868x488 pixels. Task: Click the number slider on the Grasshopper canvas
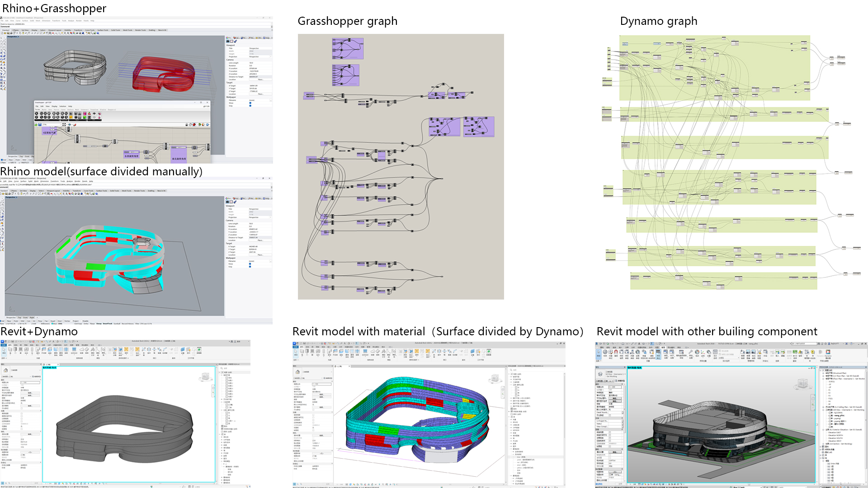click(90, 146)
